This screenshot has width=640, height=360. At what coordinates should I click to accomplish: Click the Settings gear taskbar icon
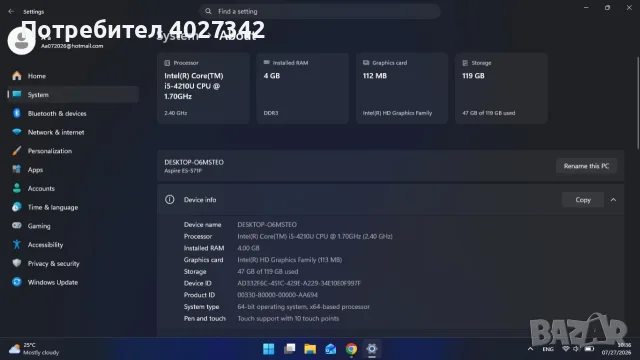click(x=372, y=349)
